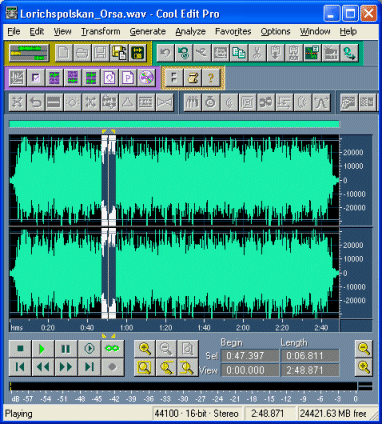Click the 2:00 mark on time ruler
Viewport: 382px width, 424px height.
243,328
